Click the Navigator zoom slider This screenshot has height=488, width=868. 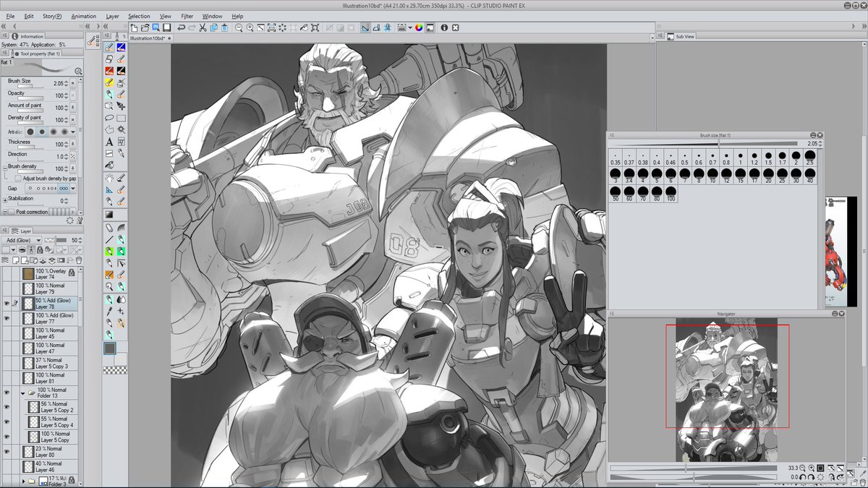[x=692, y=468]
